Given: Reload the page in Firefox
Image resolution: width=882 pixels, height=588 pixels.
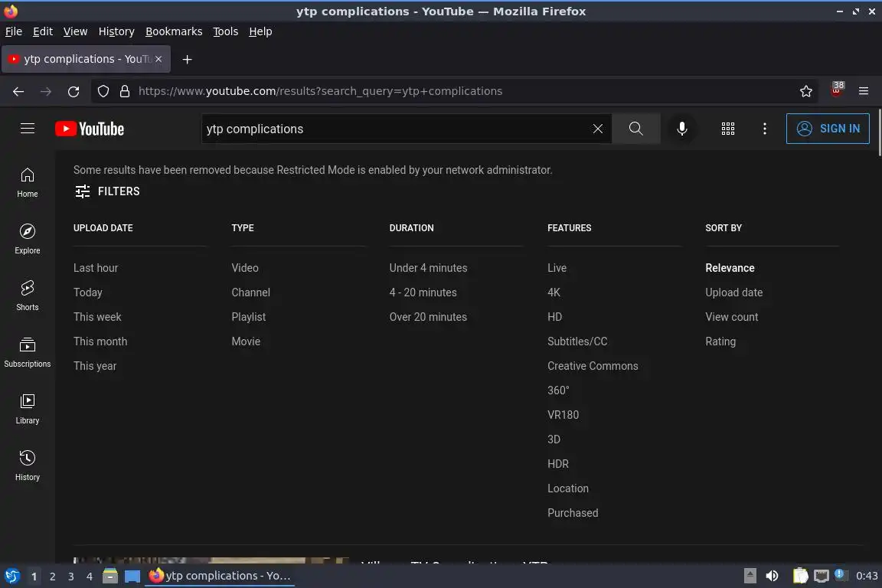Looking at the screenshot, I should (x=73, y=91).
